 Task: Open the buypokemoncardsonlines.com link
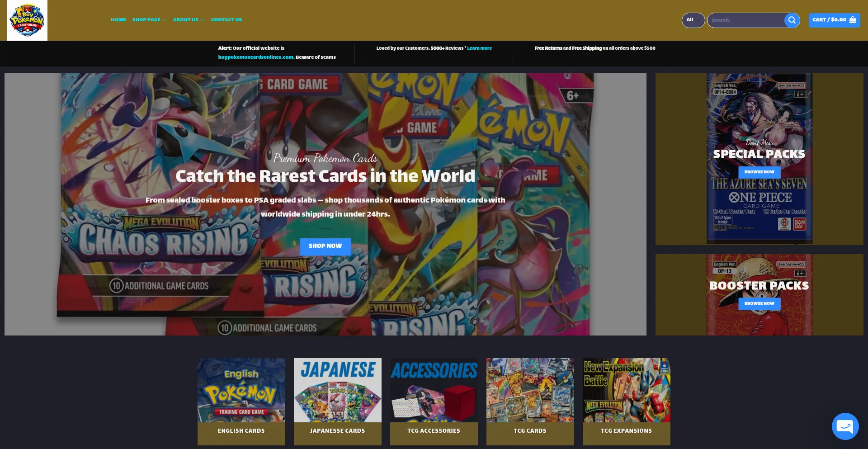point(256,57)
